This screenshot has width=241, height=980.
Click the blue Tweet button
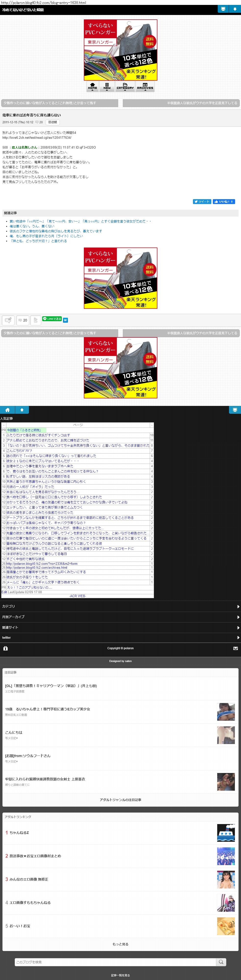(x=202, y=202)
